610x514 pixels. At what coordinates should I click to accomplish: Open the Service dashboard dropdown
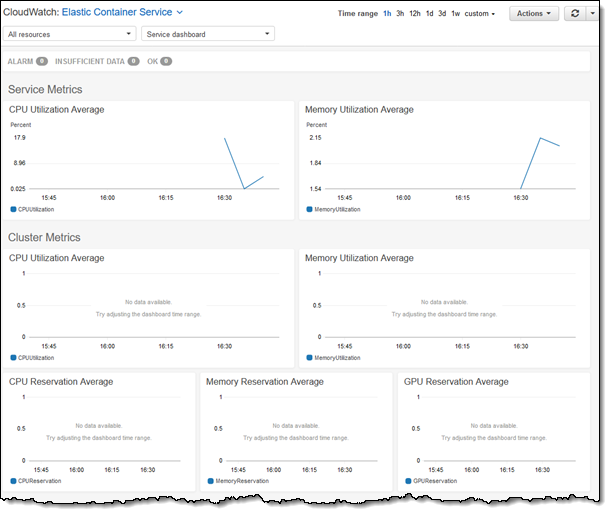208,34
